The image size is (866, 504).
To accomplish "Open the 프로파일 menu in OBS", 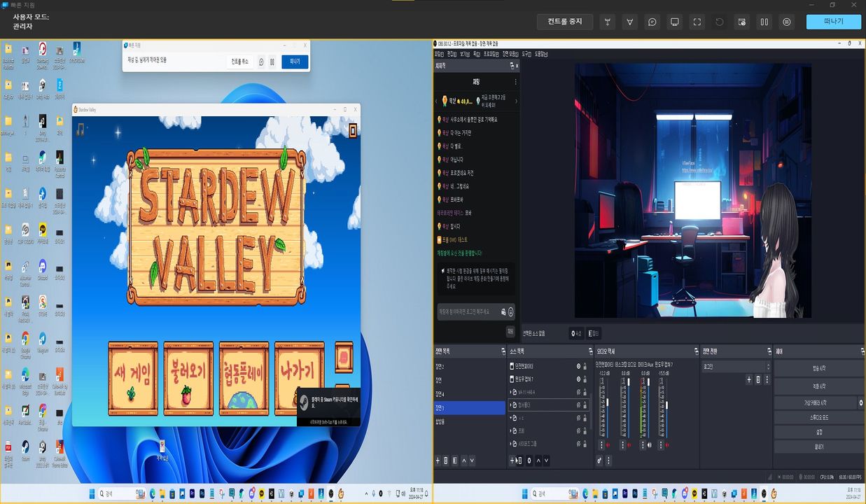I will pos(491,53).
